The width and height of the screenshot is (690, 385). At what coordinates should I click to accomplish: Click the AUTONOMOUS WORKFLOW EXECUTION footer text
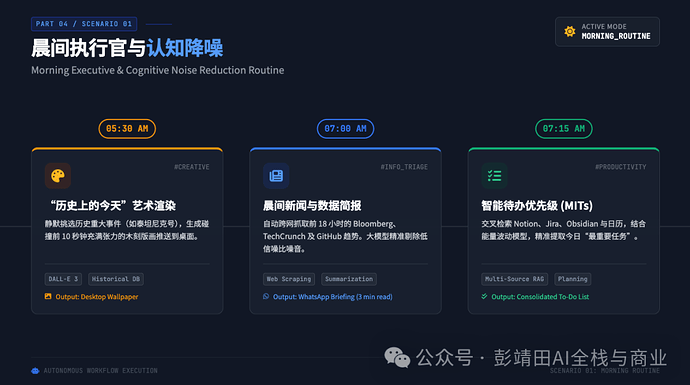coord(100,371)
